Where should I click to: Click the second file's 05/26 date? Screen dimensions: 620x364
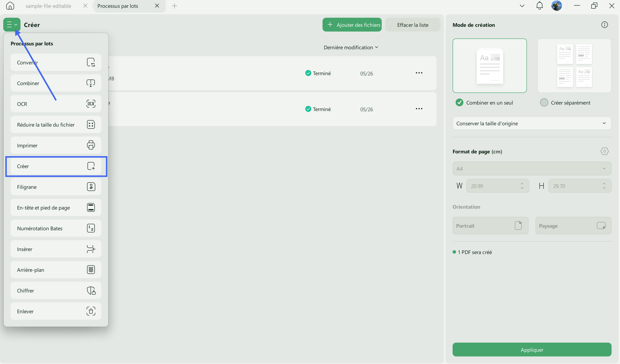coord(366,110)
